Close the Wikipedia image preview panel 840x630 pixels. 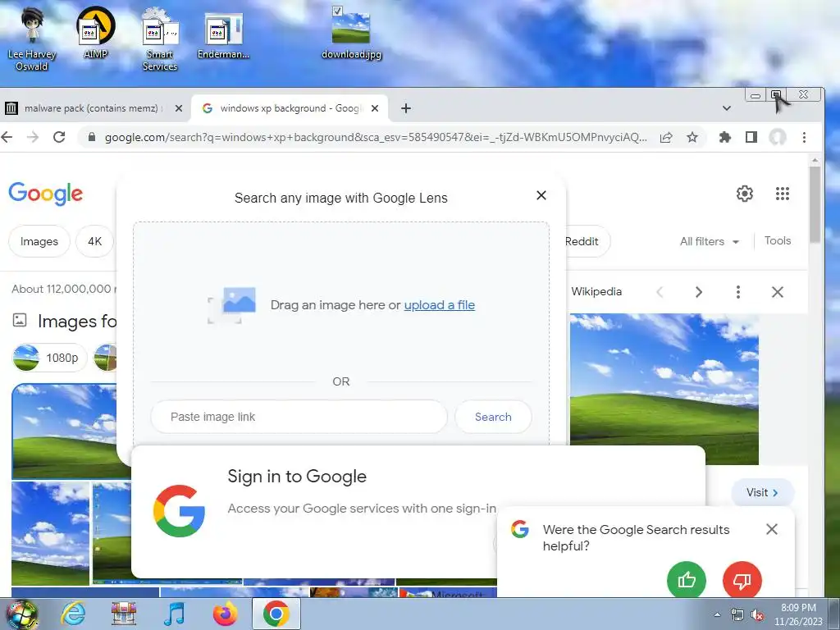(x=778, y=292)
